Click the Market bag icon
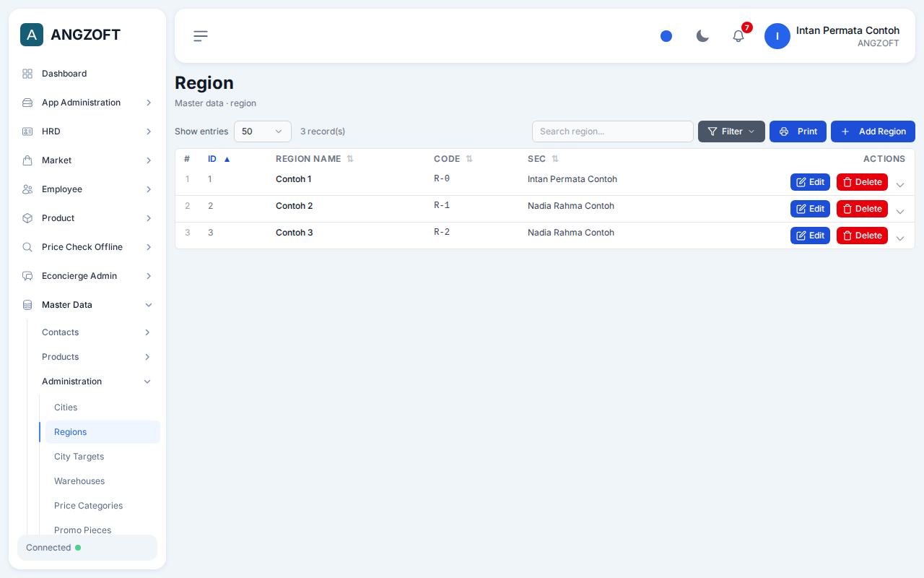The height and width of the screenshot is (578, 924). 27,160
